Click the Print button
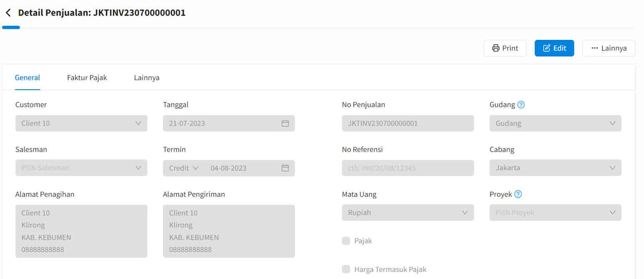Image resolution: width=644 pixels, height=279 pixels. [505, 48]
